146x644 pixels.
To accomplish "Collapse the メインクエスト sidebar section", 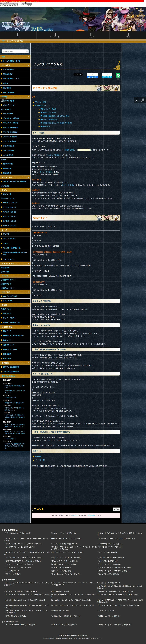I will 28,263.
